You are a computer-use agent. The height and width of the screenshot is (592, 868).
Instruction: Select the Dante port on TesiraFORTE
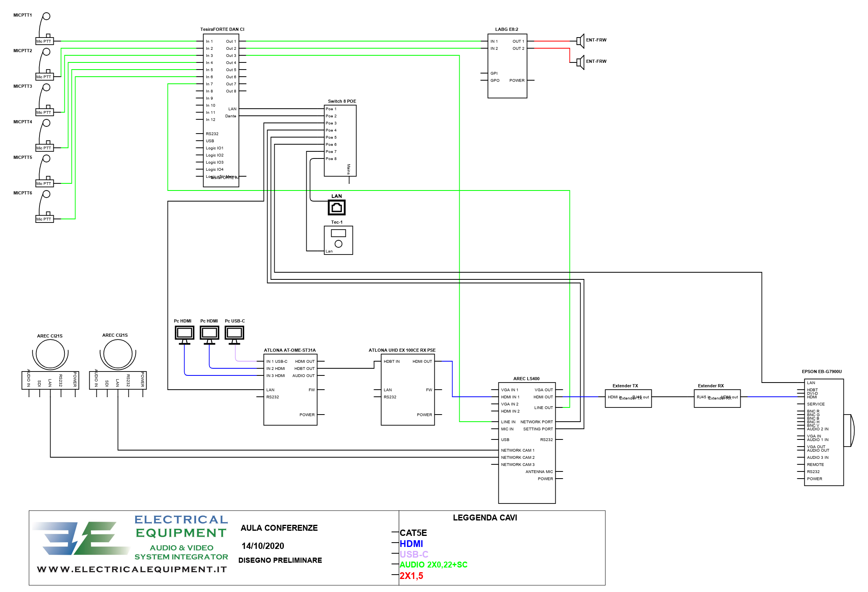(231, 116)
